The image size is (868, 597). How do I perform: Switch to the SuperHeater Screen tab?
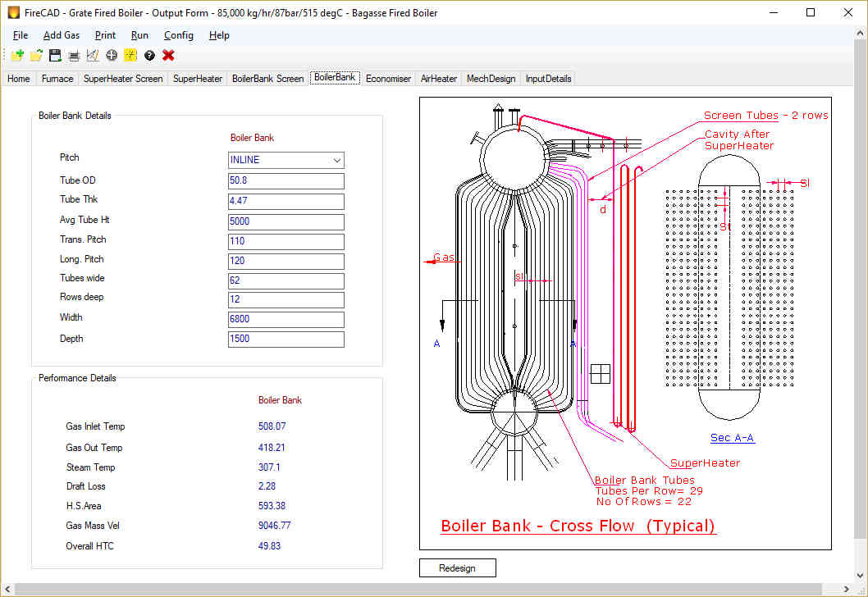click(x=123, y=79)
